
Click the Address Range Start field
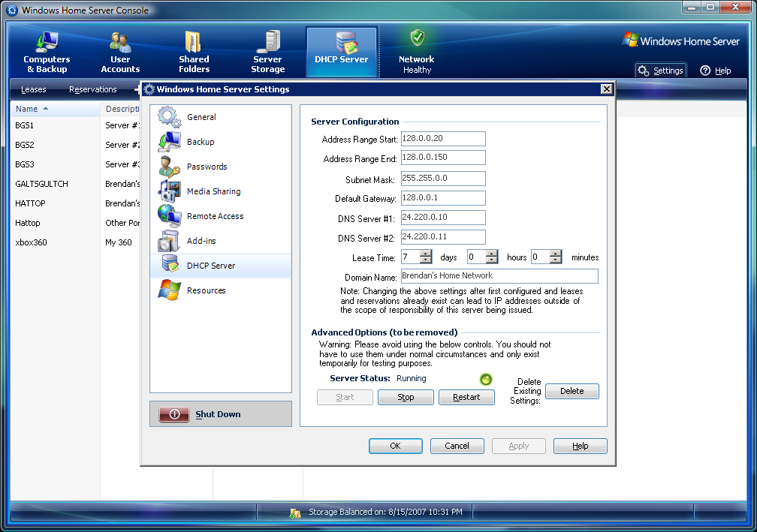tap(443, 138)
